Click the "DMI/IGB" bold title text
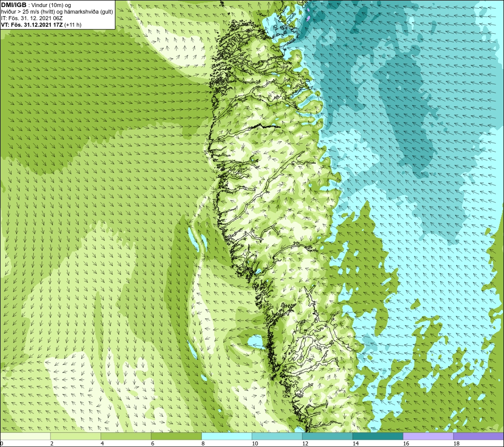504x447 pixels. click(x=14, y=5)
